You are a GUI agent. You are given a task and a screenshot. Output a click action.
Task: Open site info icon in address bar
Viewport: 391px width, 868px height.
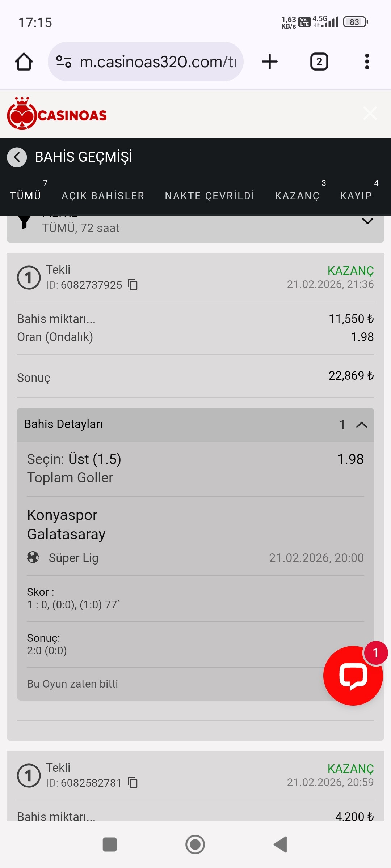click(x=64, y=62)
